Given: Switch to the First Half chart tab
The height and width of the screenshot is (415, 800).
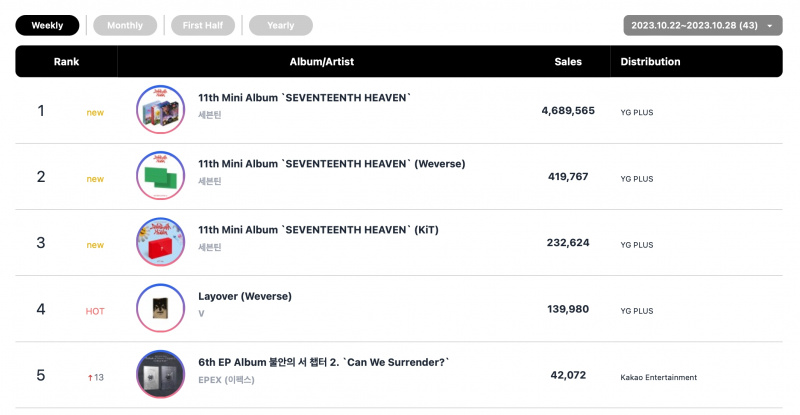Looking at the screenshot, I should tap(203, 26).
